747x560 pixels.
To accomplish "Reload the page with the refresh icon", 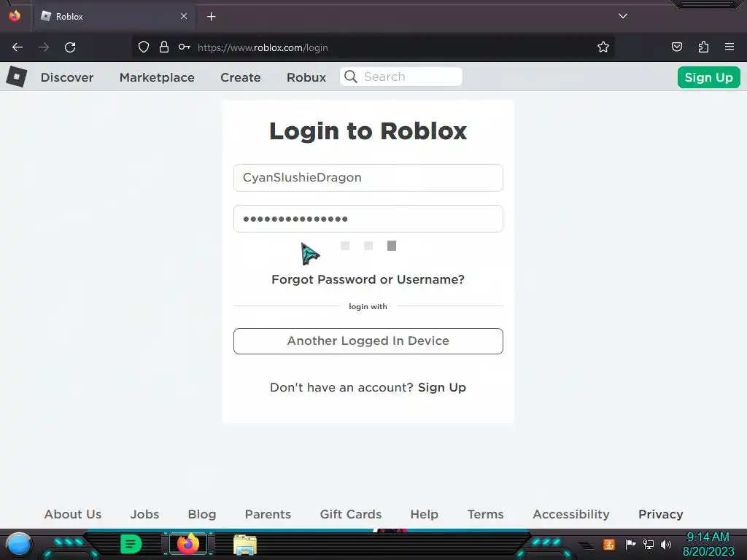I will (70, 47).
